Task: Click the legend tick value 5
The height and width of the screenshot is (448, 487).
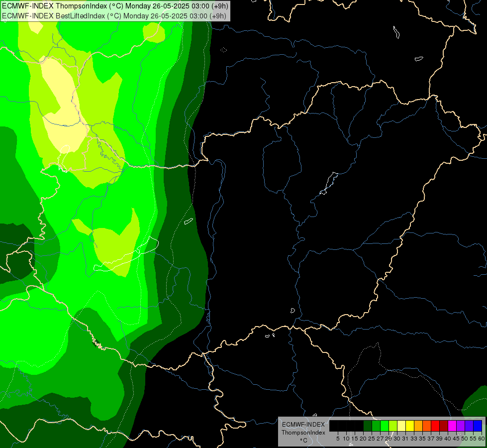Action: [x=338, y=439]
